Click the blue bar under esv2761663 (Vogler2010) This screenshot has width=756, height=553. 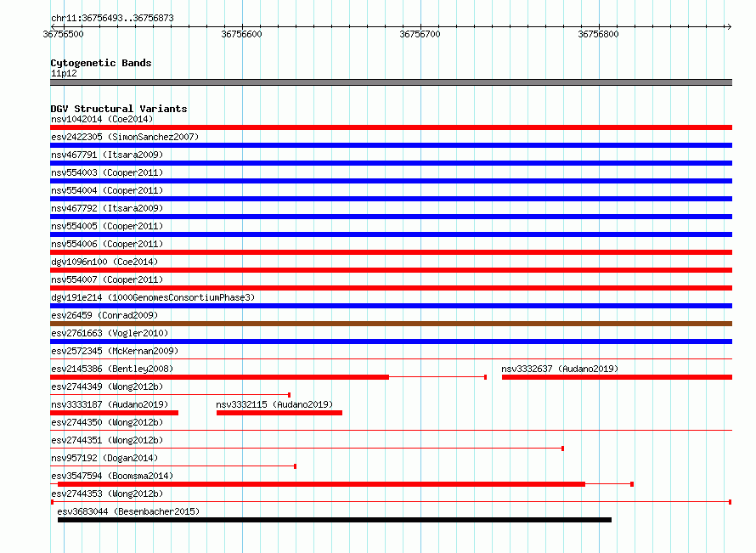coord(391,341)
